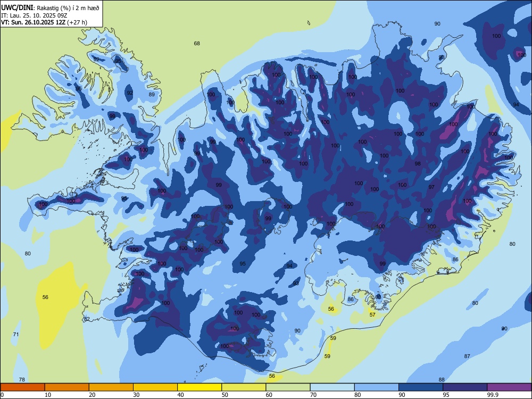Screen dimensions: 532x399
Task: Click the humidity value '88' near the bottom edge
Action: (x=442, y=380)
